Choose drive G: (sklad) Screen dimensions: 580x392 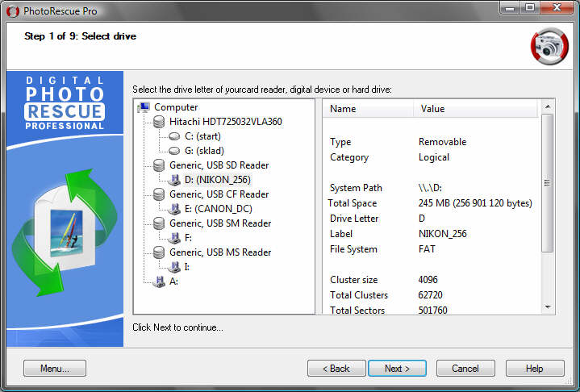(204, 151)
